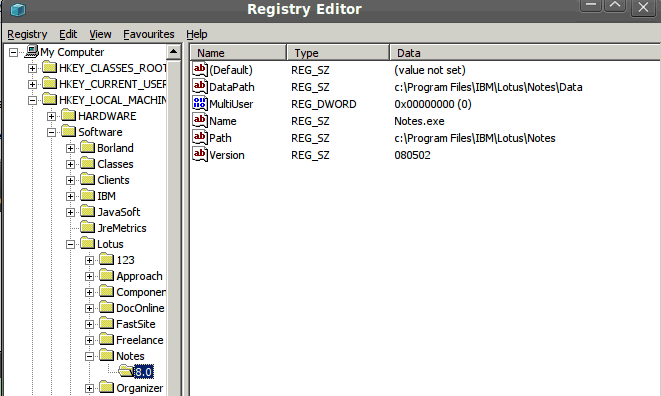Click the 0x00000000 (0) data cell

pos(433,104)
